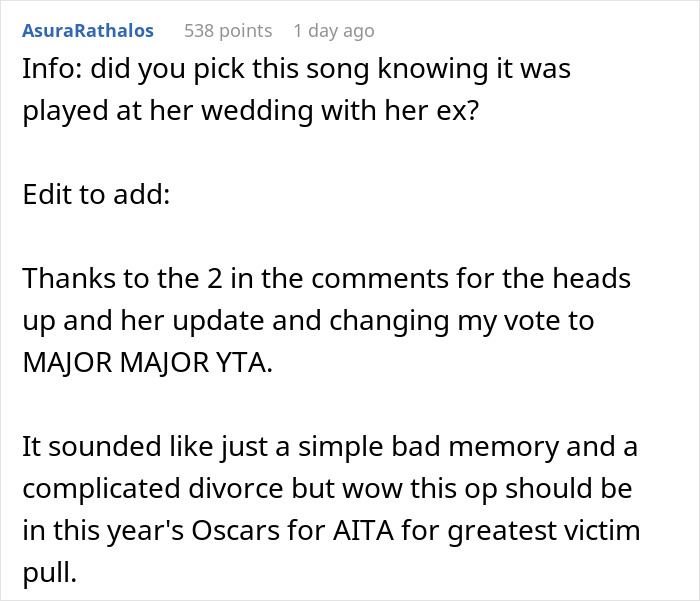Image resolution: width=700 pixels, height=601 pixels.
Task: Select the line ending with 'knowing it was'
Action: 296,70
